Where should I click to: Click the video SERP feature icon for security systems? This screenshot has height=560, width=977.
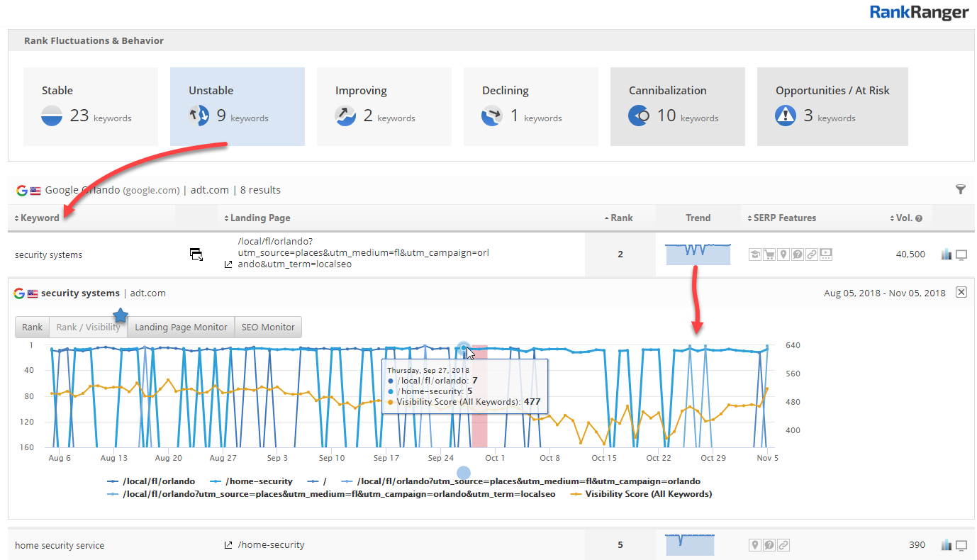(826, 254)
